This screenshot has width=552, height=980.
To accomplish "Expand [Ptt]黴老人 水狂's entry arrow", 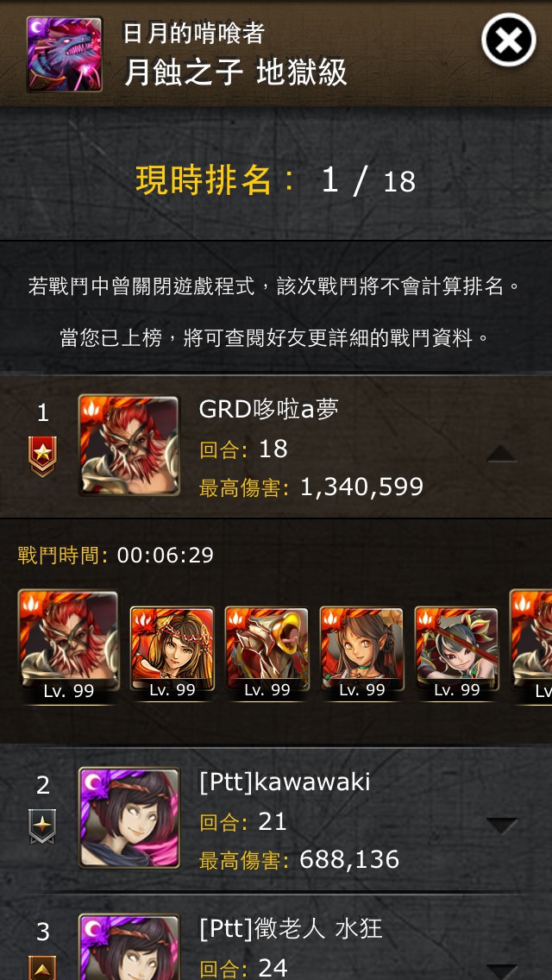I will (502, 972).
